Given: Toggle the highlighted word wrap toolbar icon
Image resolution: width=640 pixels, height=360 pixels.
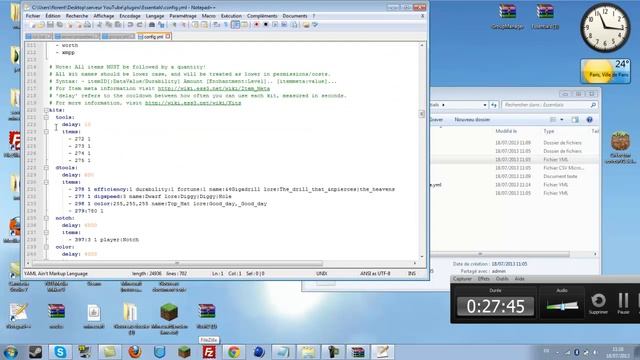Looking at the screenshot, I should (x=236, y=25).
